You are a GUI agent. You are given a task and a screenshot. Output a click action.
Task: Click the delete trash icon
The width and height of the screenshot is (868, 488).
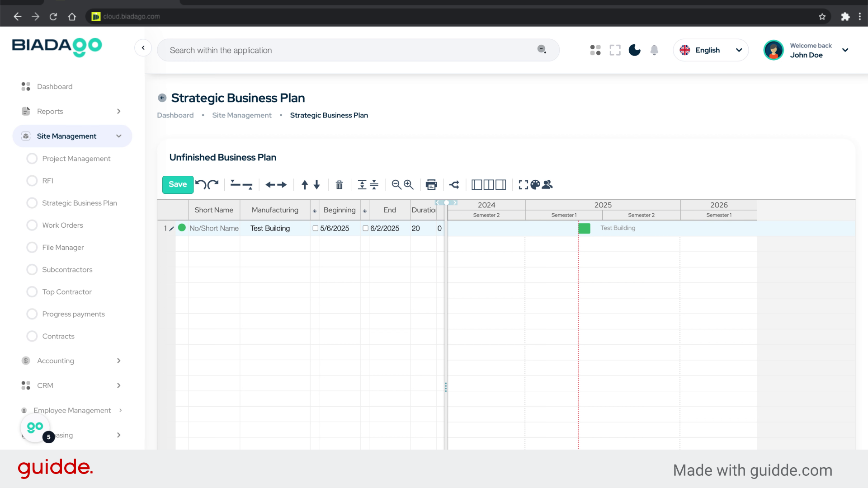pos(339,184)
